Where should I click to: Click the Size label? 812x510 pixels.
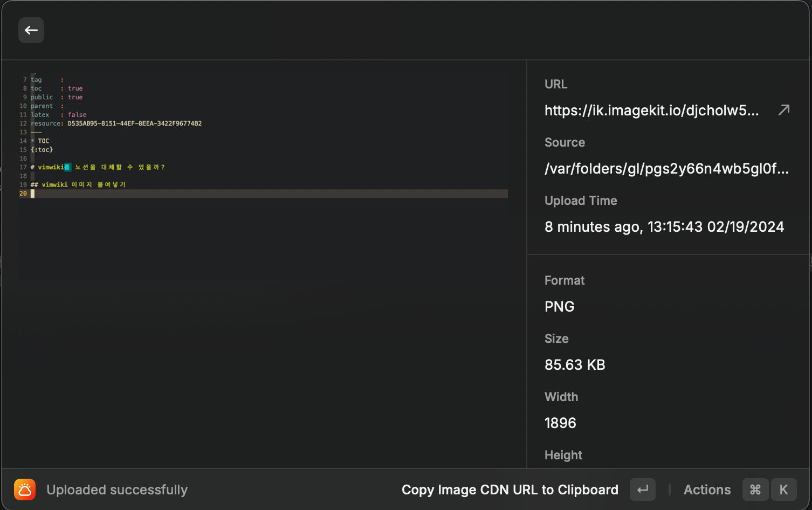556,339
